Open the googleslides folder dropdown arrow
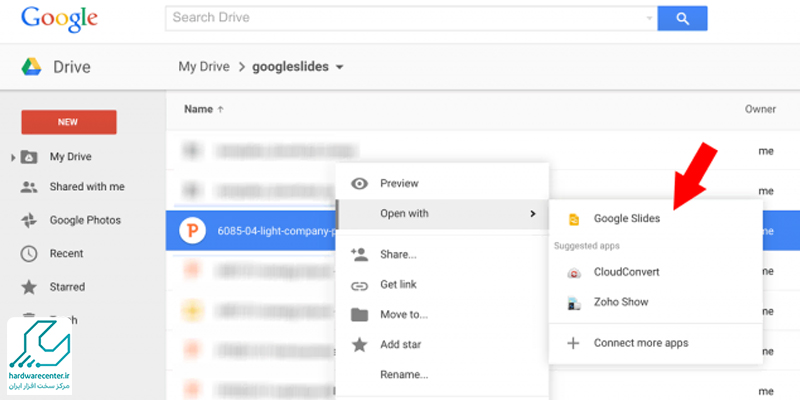The height and width of the screenshot is (400, 800). [339, 67]
